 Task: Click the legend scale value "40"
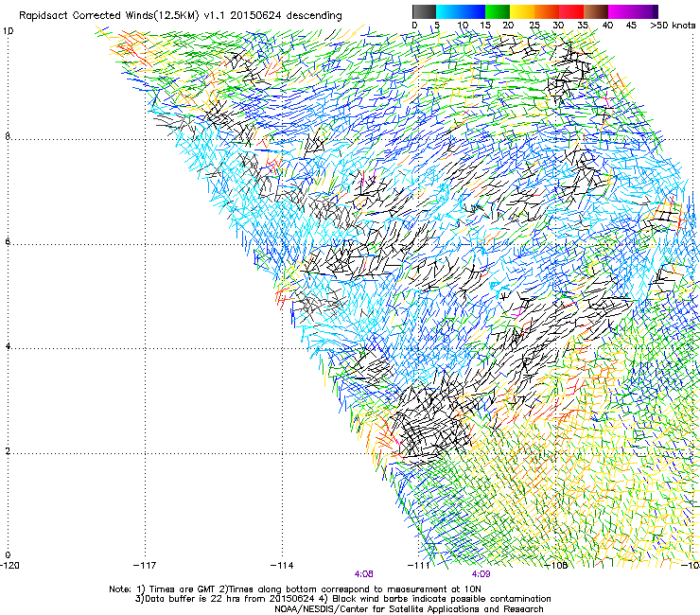point(607,26)
